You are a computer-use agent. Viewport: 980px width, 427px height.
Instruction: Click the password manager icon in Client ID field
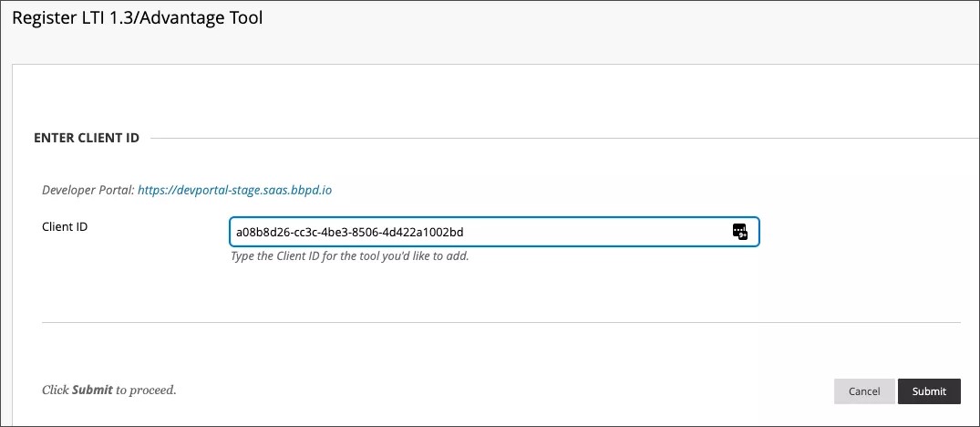click(739, 232)
